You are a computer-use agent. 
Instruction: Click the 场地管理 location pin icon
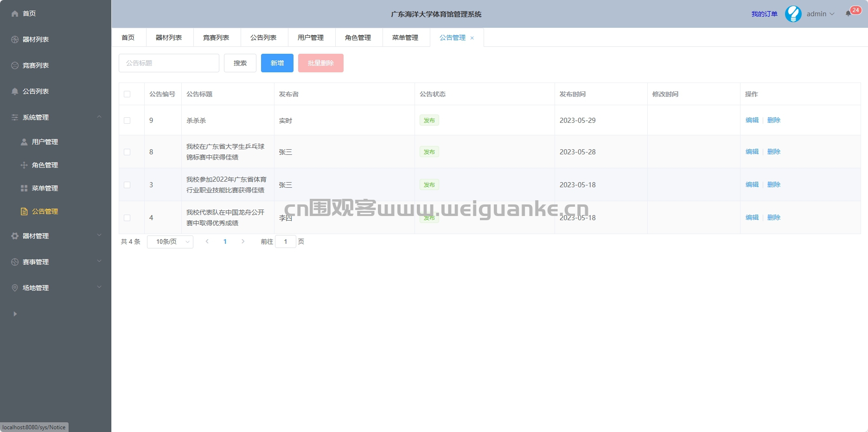pos(15,288)
